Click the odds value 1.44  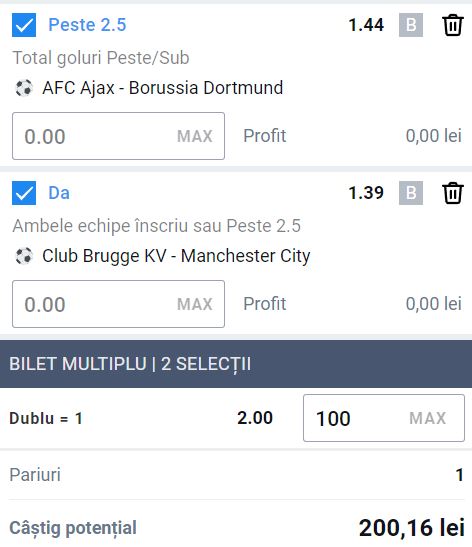(366, 25)
